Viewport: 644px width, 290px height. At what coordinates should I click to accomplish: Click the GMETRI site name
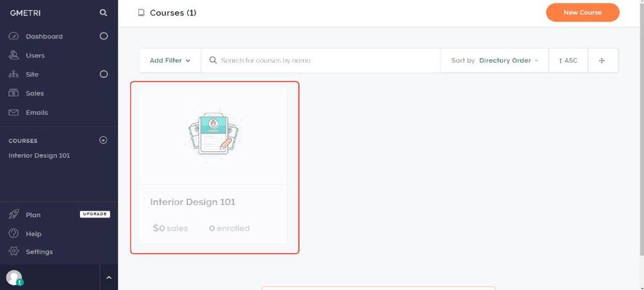pyautogui.click(x=26, y=13)
